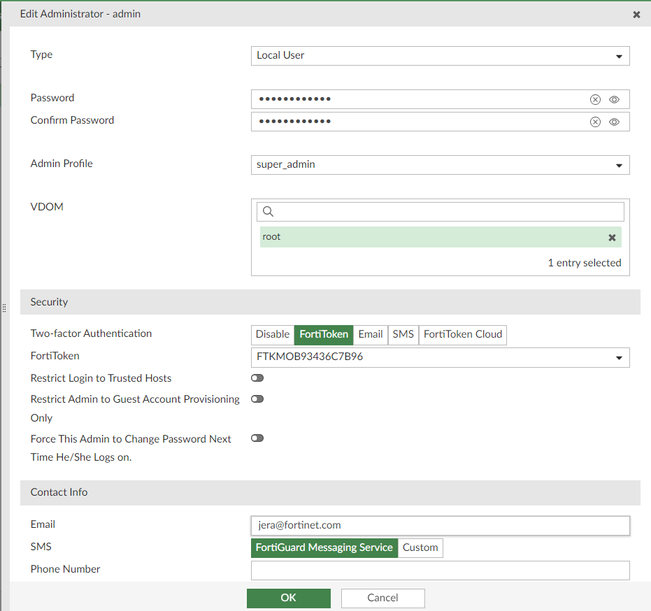Open the FortiToken serial dropdown
Viewport: 651px width, 611px height.
[440, 357]
